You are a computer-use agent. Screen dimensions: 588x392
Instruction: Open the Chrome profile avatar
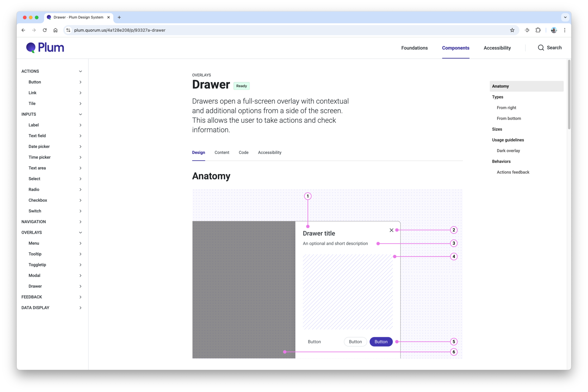[x=554, y=30]
